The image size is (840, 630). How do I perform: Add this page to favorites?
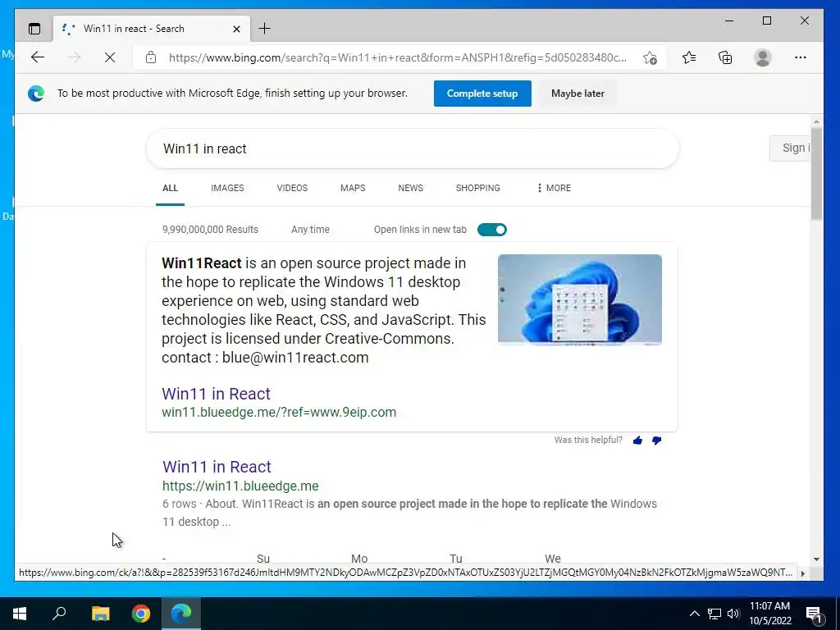[x=650, y=58]
